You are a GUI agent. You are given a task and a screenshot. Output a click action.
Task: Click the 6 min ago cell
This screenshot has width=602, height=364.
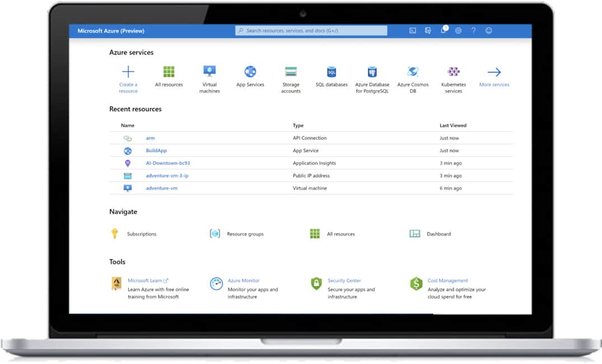coord(451,188)
